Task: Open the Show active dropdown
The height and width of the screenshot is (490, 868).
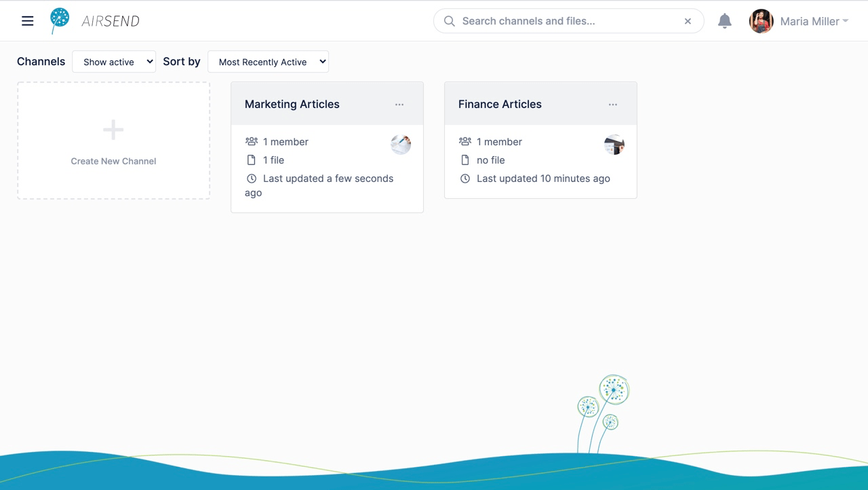Action: pyautogui.click(x=114, y=62)
